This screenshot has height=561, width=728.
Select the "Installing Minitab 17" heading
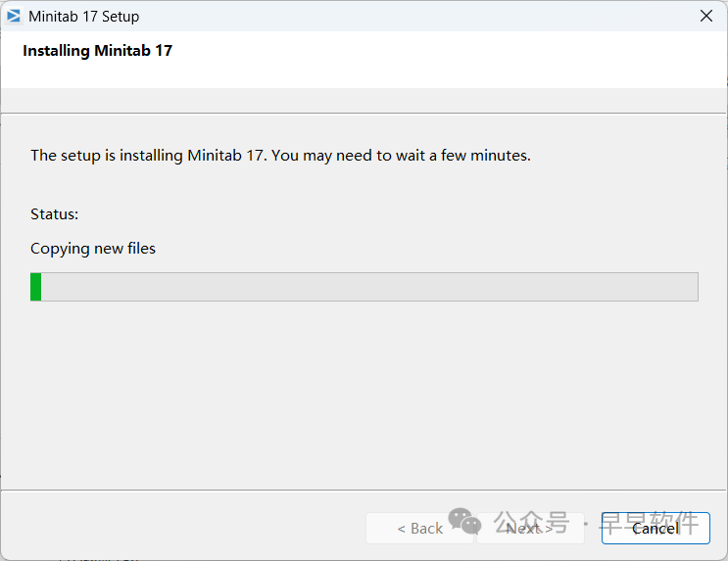pyautogui.click(x=97, y=51)
